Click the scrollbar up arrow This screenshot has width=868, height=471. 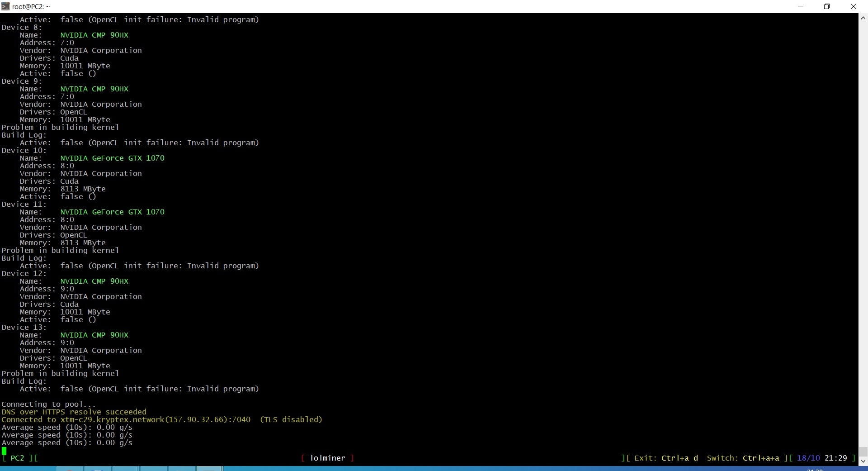click(x=863, y=19)
